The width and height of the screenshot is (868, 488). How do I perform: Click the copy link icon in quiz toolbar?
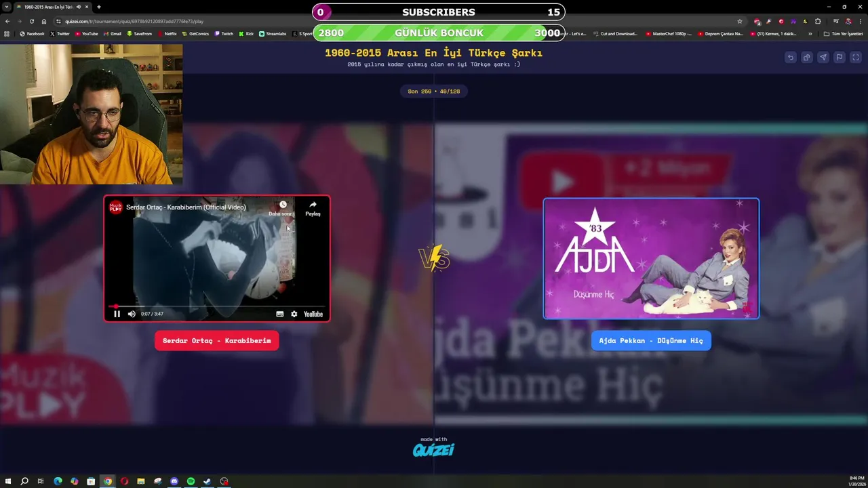806,58
